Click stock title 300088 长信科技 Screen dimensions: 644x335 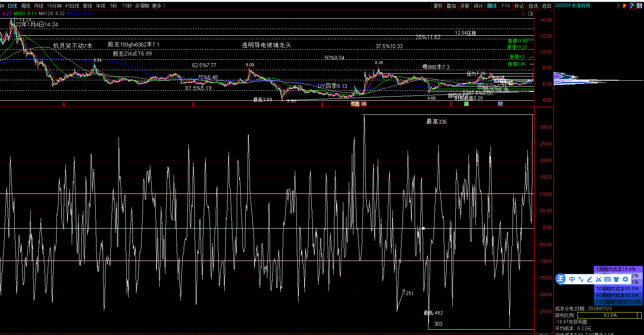pos(572,5)
